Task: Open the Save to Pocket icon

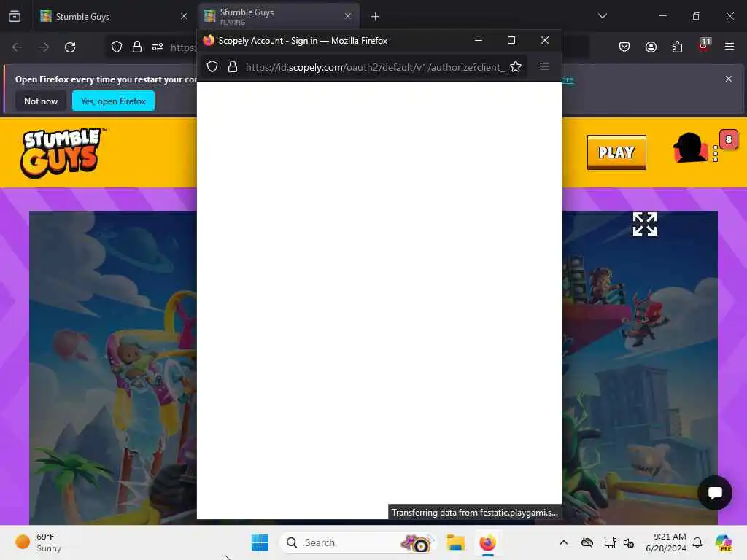Action: point(624,47)
